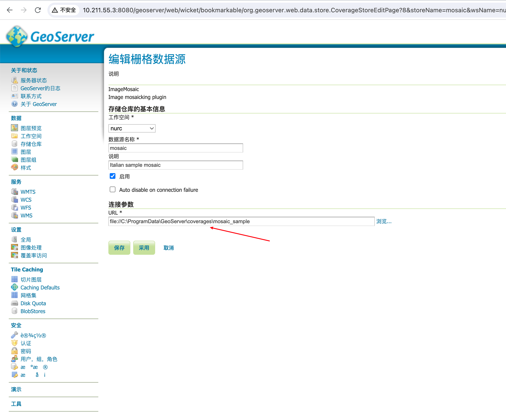This screenshot has width=506, height=420.
Task: Expand the 演示 demos section
Action: [x=16, y=389]
